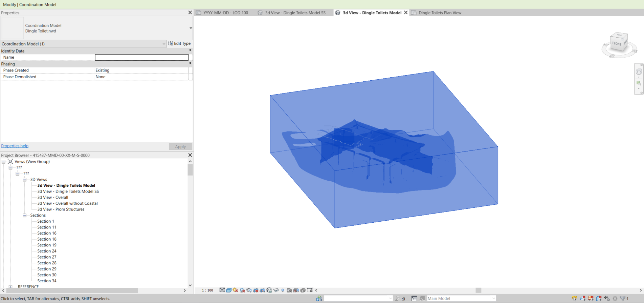Click the Name input field
The height and width of the screenshot is (303, 644).
click(x=141, y=57)
